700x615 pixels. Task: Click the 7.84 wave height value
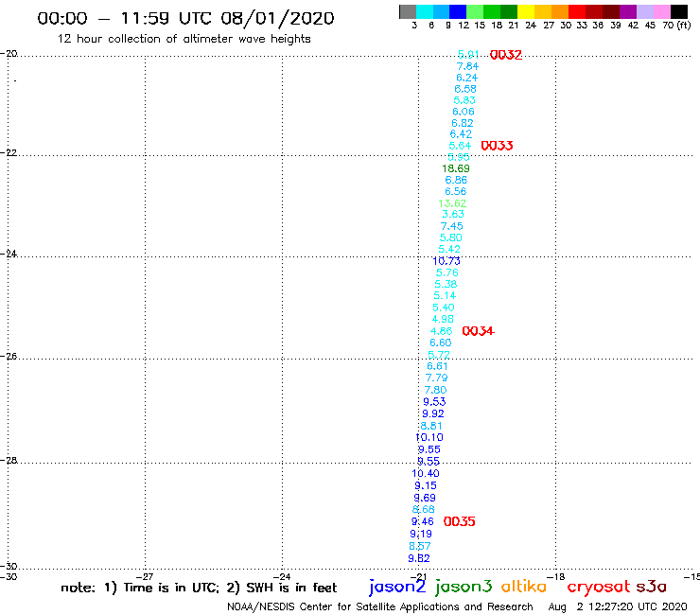pos(467,66)
